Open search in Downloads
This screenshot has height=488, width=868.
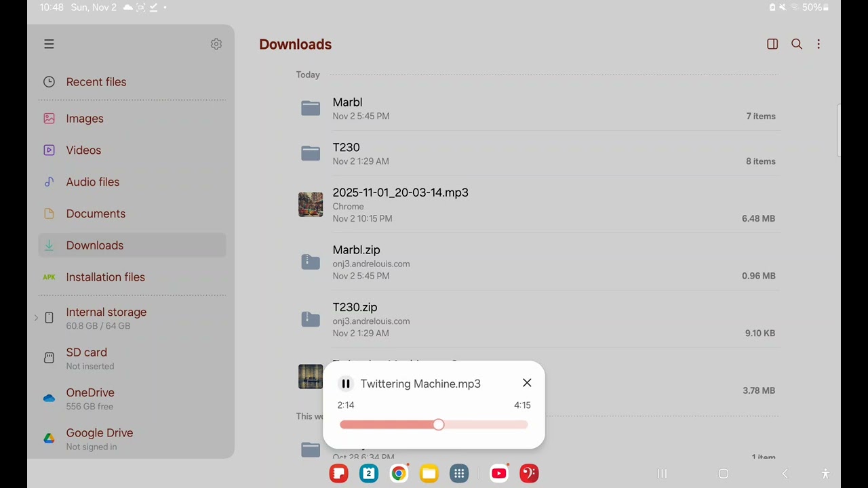tap(797, 44)
